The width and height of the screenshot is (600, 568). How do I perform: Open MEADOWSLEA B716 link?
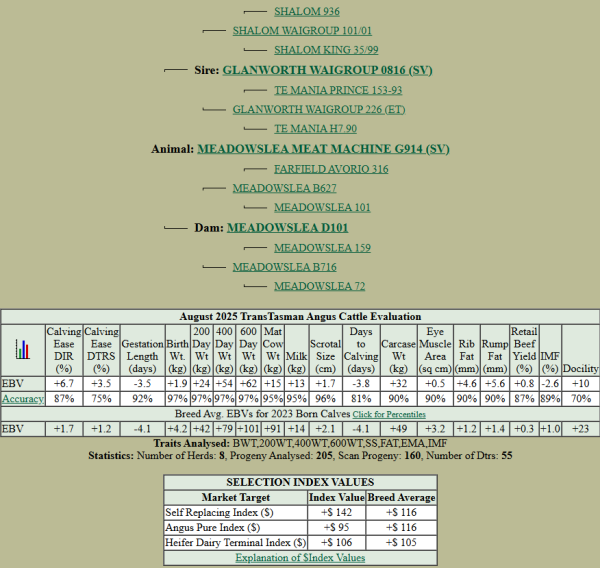tap(285, 267)
